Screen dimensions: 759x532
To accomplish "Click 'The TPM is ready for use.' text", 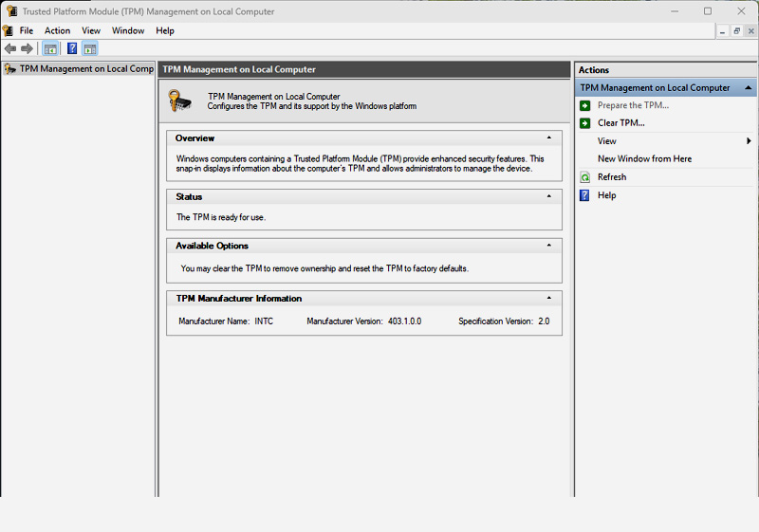I will (x=221, y=218).
